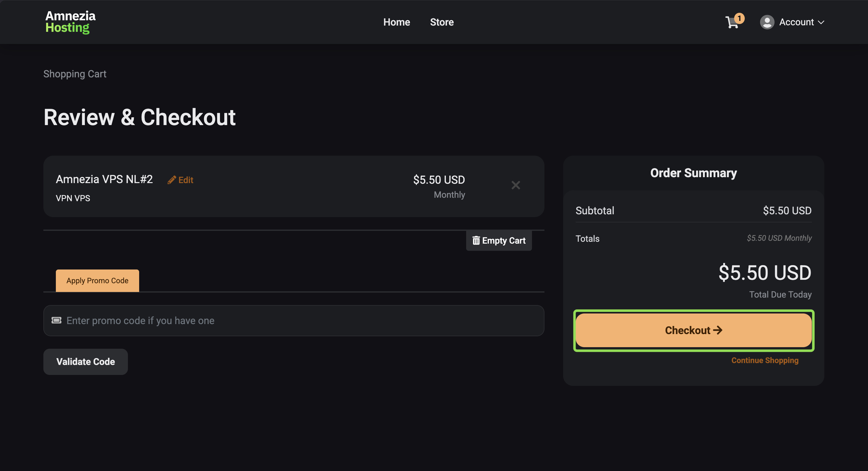Screen dimensions: 868x471
Task: Go to the Home menu item
Action: pyautogui.click(x=397, y=22)
